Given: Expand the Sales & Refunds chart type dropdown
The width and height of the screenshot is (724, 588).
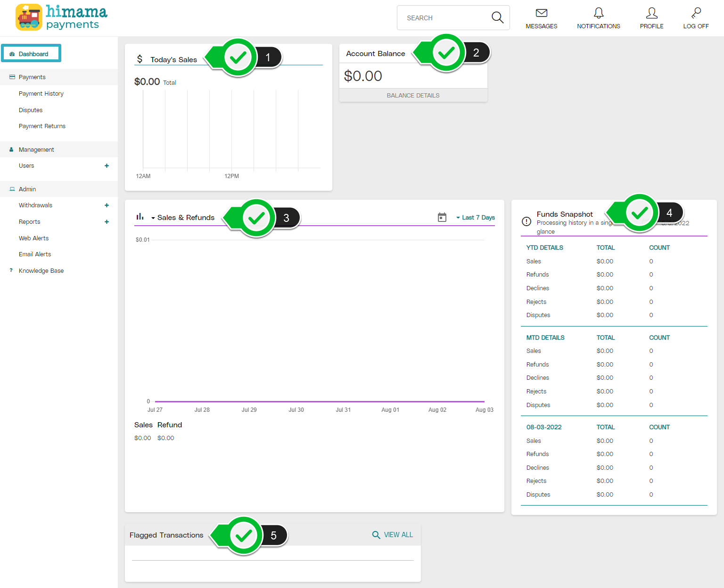Looking at the screenshot, I should (x=153, y=218).
